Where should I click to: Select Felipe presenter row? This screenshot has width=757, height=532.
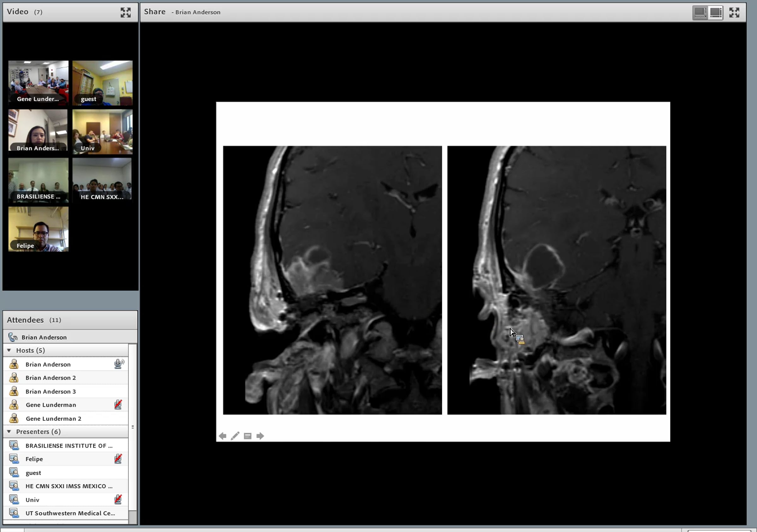click(66, 459)
